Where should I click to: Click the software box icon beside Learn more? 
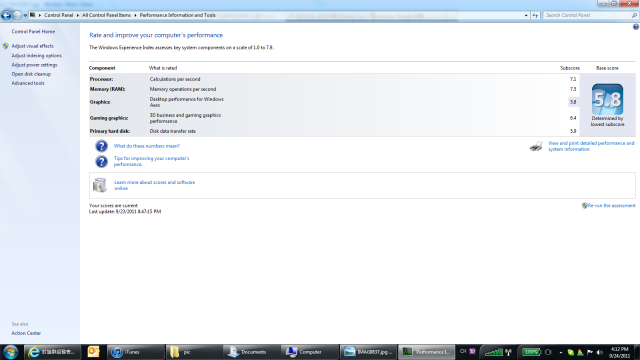coord(100,185)
